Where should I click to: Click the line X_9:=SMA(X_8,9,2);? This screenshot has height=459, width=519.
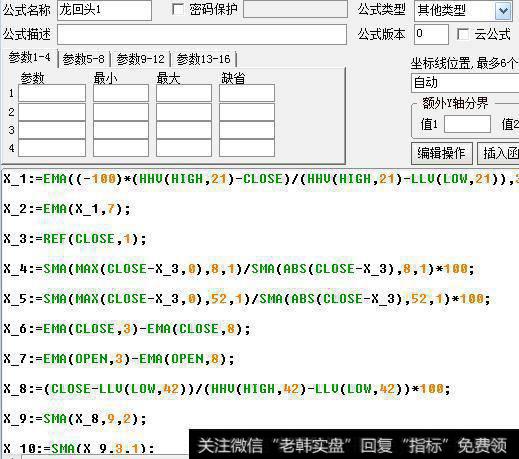coord(75,419)
